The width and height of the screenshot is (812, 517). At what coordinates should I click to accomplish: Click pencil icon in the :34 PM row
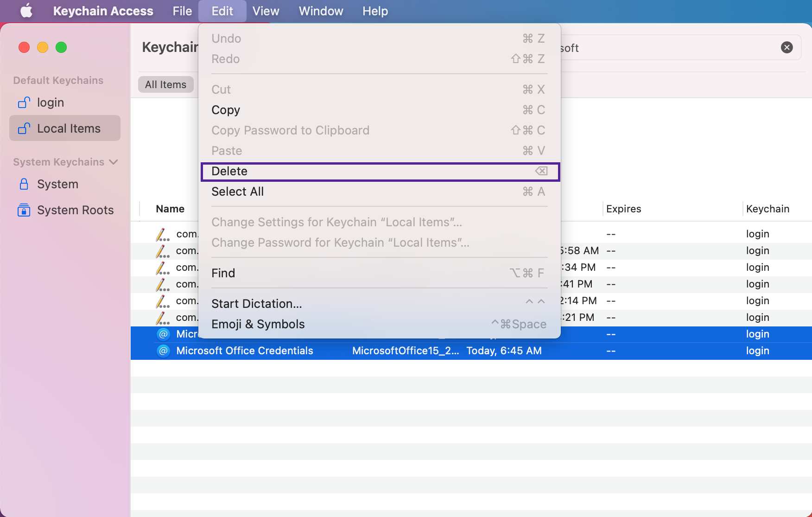point(163,268)
